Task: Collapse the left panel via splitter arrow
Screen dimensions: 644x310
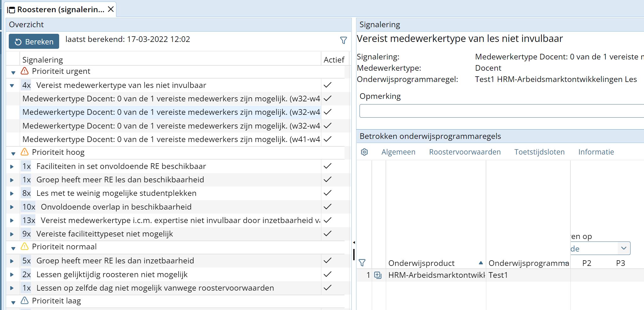Action: pos(354,242)
